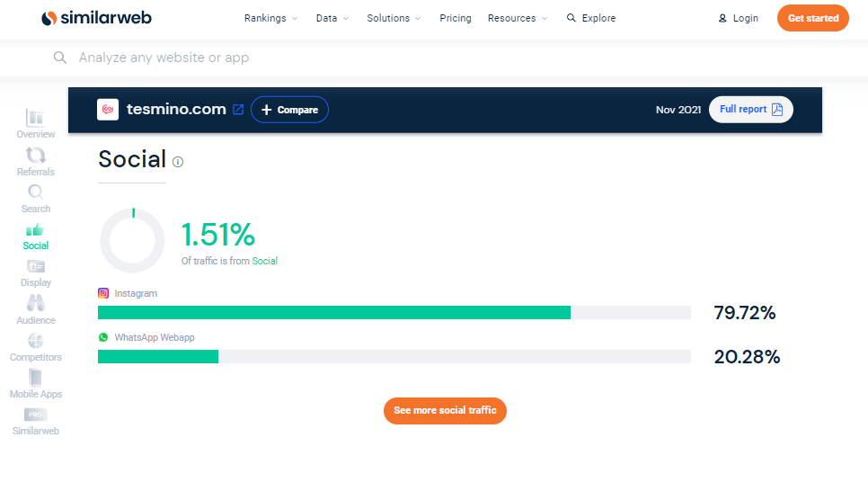This screenshot has height=500, width=868.
Task: Click the tesmino.com external link icon
Action: 238,109
